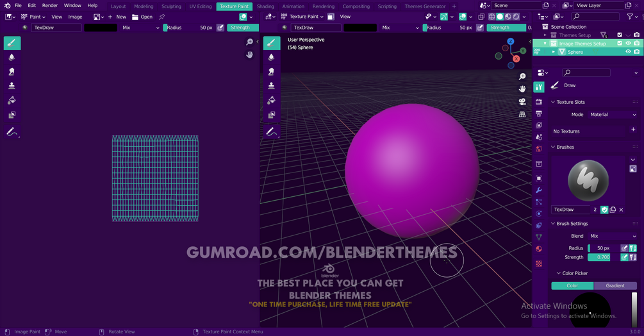Image resolution: width=644 pixels, height=336 pixels.
Task: Open the Window menu
Action: (x=72, y=5)
